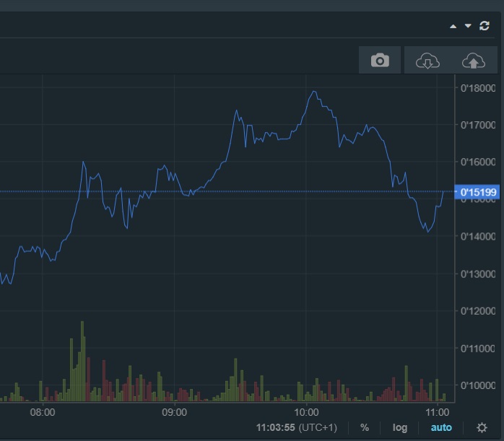Toggle log scale mode
Viewport: 504px width, 441px height.
[x=400, y=428]
